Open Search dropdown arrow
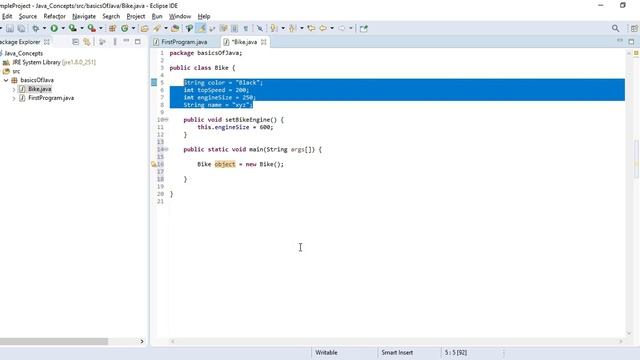 coord(166,28)
